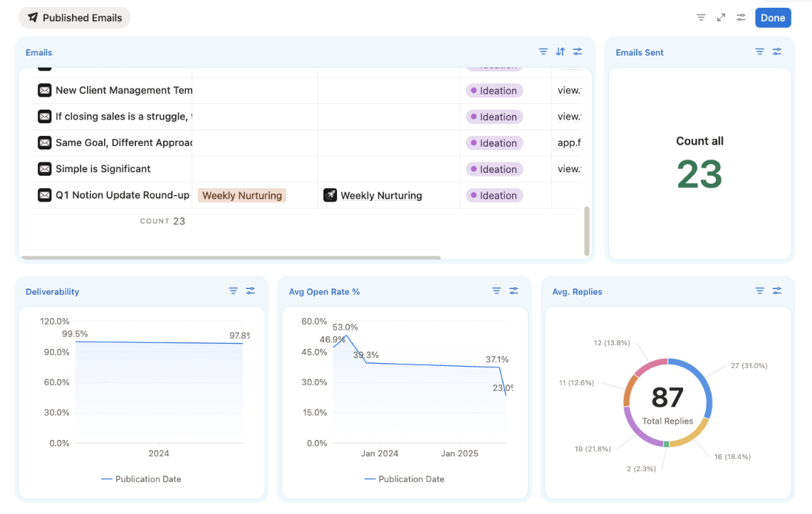The height and width of the screenshot is (514, 812).
Task: Click the filter icon on the Avg. Replies chart
Action: [759, 290]
